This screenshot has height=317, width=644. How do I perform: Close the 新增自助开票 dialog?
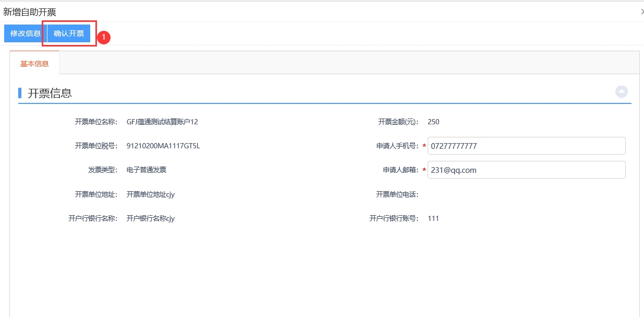coord(641,11)
